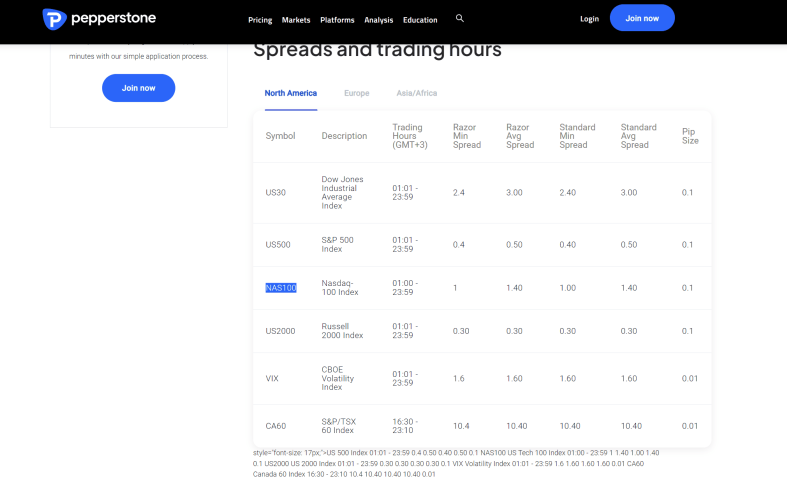Select the North America tab

point(291,93)
